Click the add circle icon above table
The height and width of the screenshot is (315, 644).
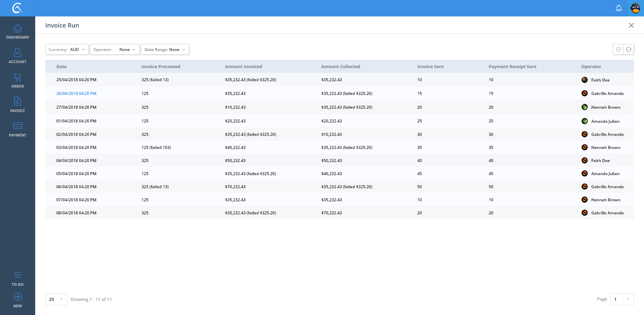pos(618,49)
